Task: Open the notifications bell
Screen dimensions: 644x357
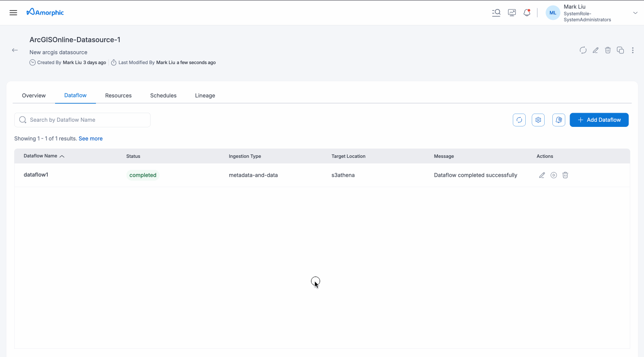Action: [x=527, y=12]
